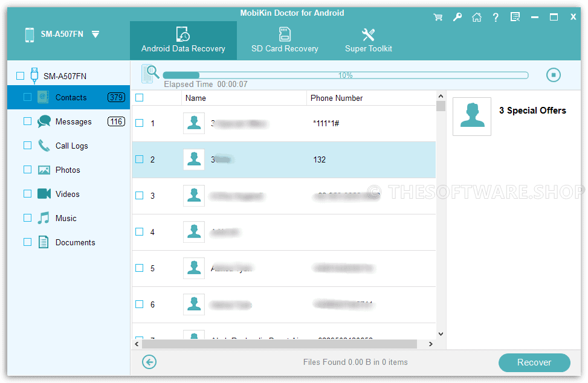Click avatar of contact row 1
588x383 pixels.
pos(194,123)
